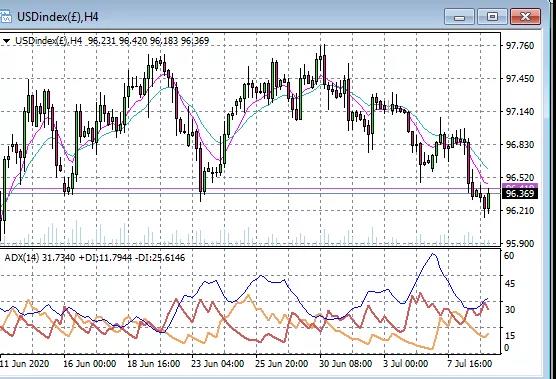The height and width of the screenshot is (379, 556).
Task: Click the 3 Jul 00:00 time label
Action: click(x=405, y=364)
